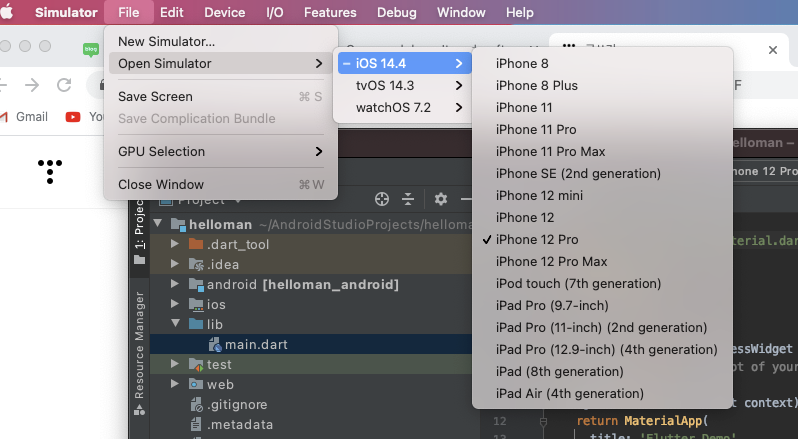The width and height of the screenshot is (798, 439).
Task: Expand the android [helloman_android] folder
Action: coord(175,283)
